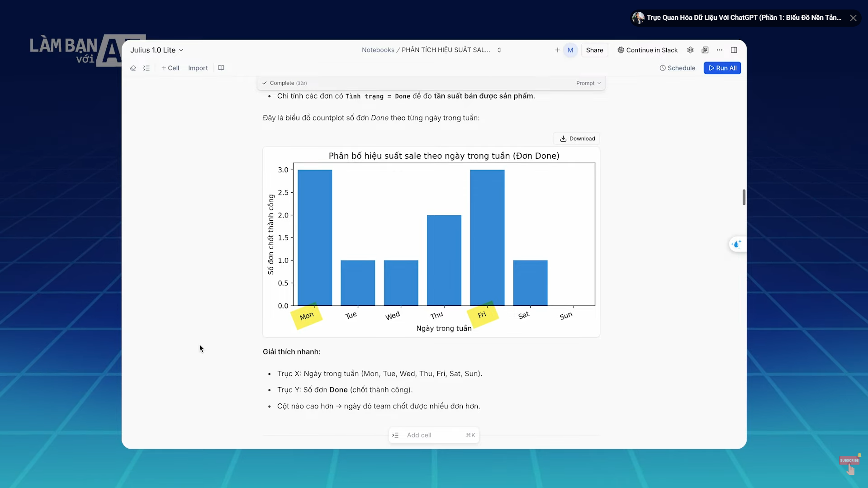Open the Julius 1.0 Lite model dropdown
This screenshot has width=868, height=488.
[x=157, y=50]
